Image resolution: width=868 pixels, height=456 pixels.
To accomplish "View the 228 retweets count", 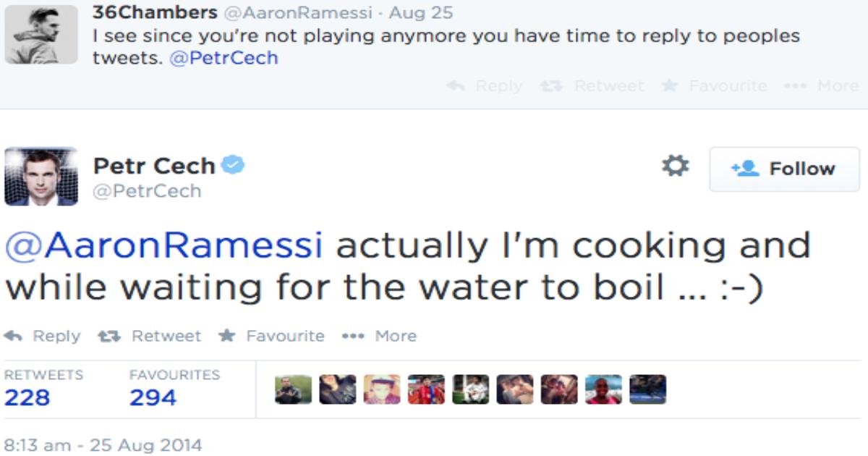I will coord(27,397).
